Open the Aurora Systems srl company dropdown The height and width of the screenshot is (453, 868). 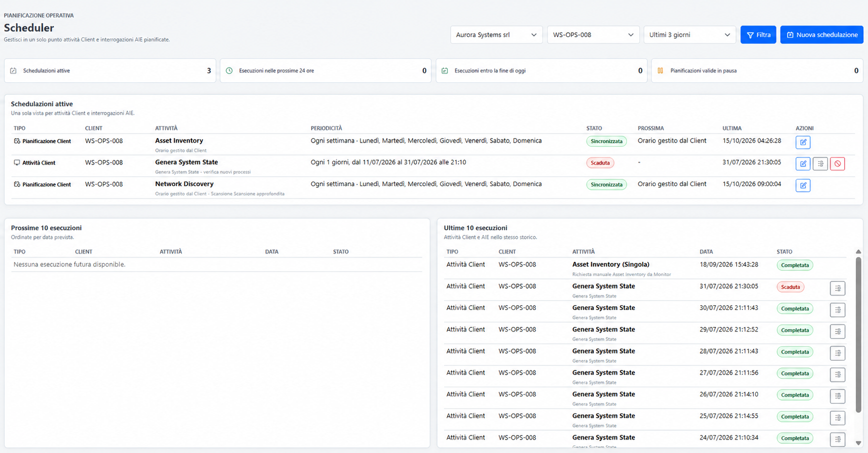point(496,34)
